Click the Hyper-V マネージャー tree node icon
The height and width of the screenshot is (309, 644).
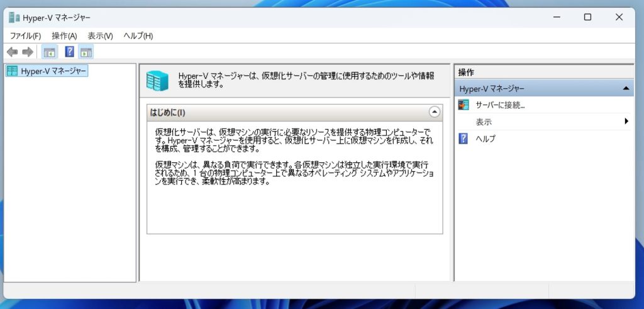tap(13, 71)
